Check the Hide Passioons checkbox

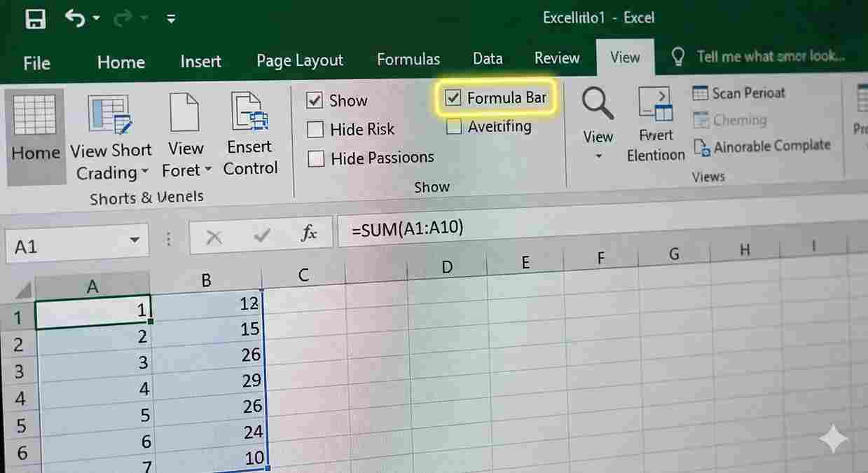pyautogui.click(x=317, y=158)
